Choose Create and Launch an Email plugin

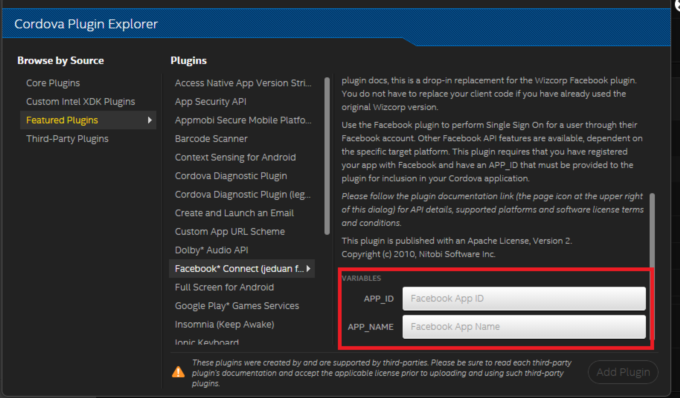pos(234,213)
